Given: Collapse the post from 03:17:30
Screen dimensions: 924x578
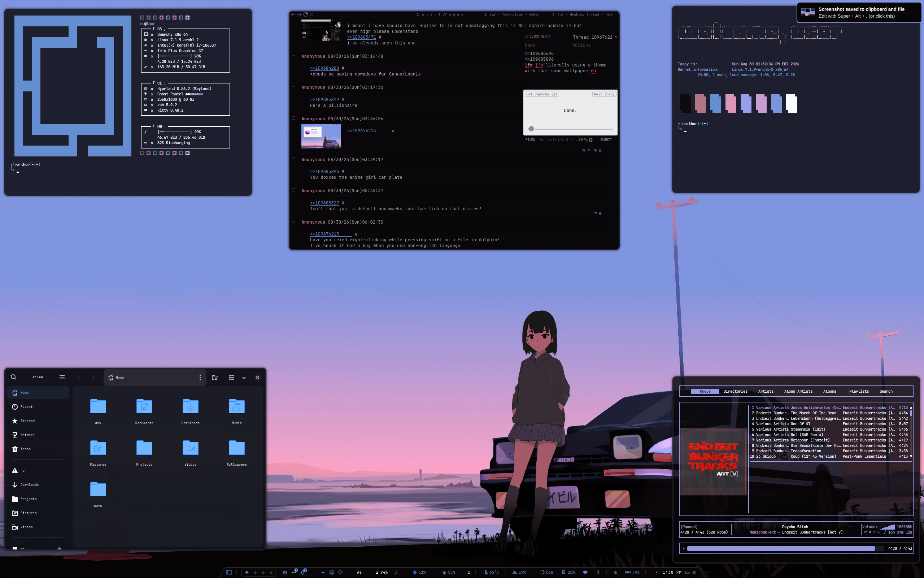Looking at the screenshot, I should click(x=293, y=87).
